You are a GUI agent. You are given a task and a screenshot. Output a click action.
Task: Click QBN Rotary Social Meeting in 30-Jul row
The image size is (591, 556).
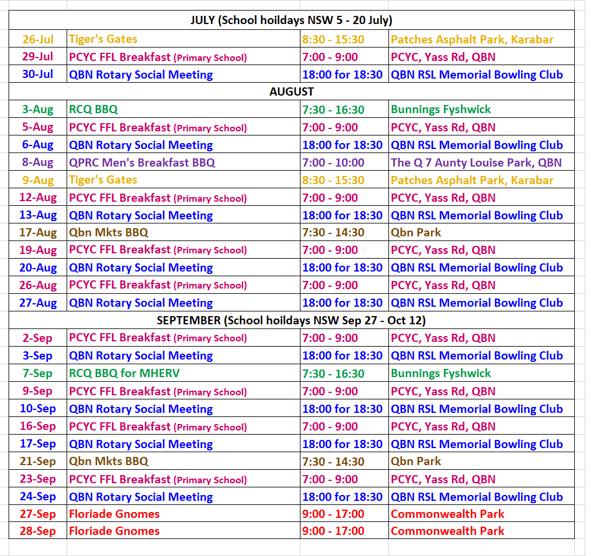184,74
